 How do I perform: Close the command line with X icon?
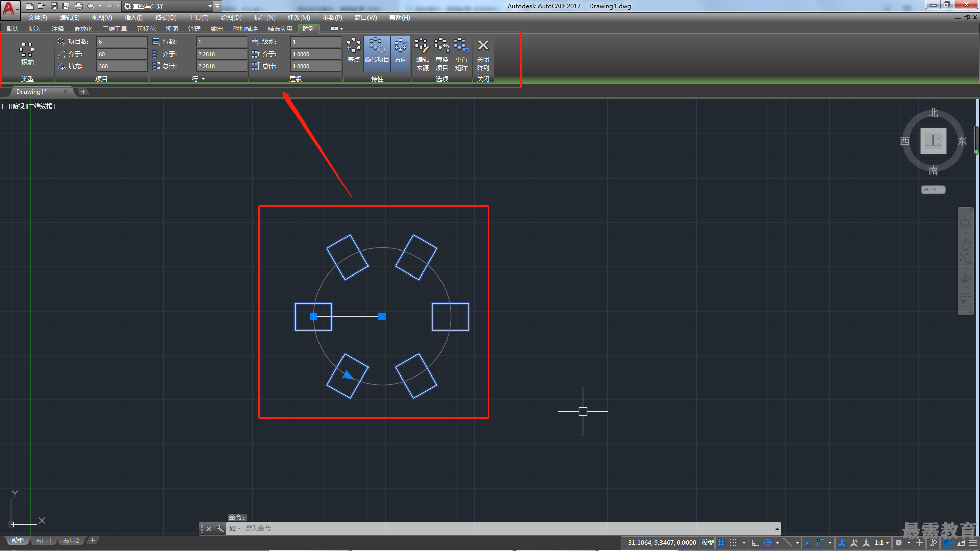(x=209, y=529)
